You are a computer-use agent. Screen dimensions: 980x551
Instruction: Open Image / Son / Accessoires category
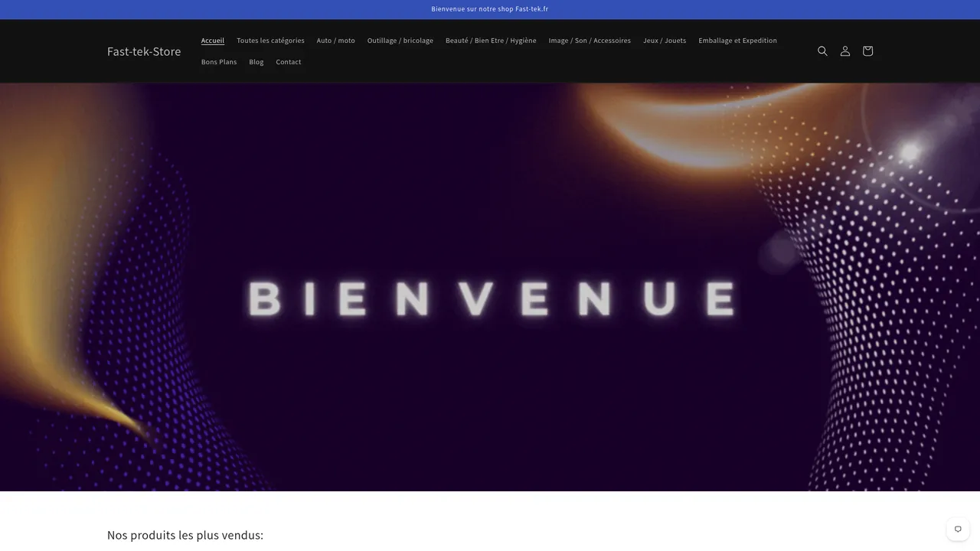pos(590,41)
